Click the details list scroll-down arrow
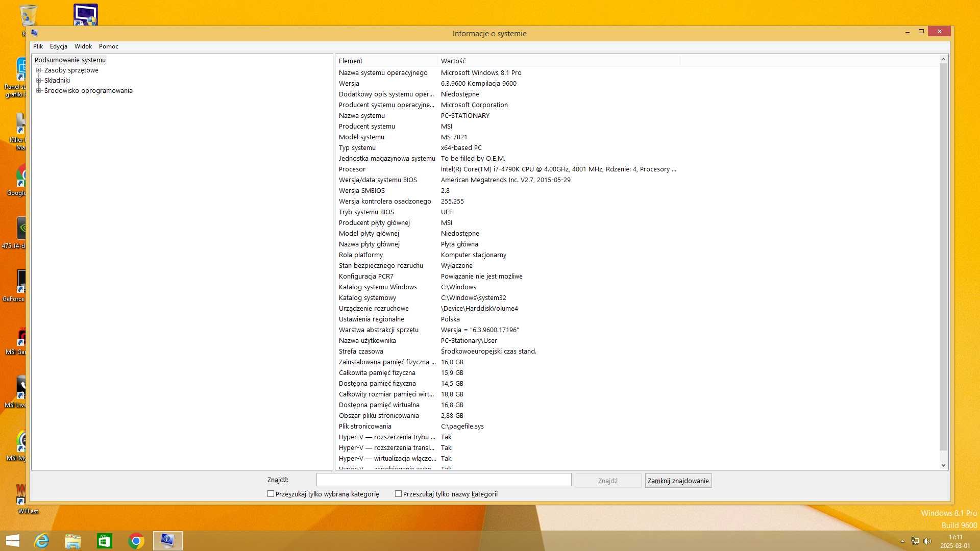 943,465
